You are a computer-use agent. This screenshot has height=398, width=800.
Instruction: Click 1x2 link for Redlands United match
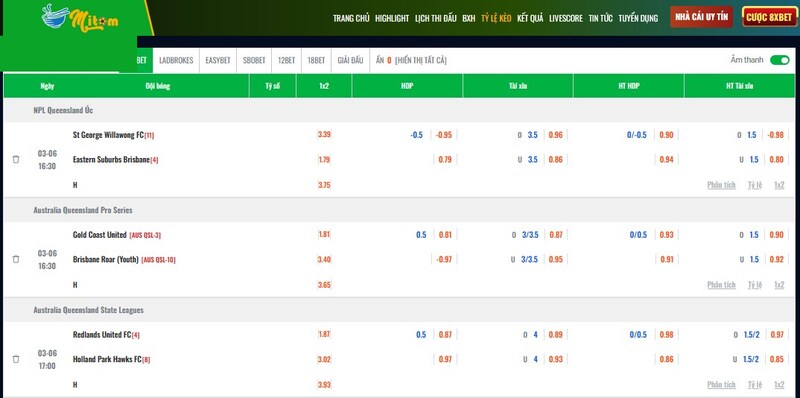[x=779, y=385]
